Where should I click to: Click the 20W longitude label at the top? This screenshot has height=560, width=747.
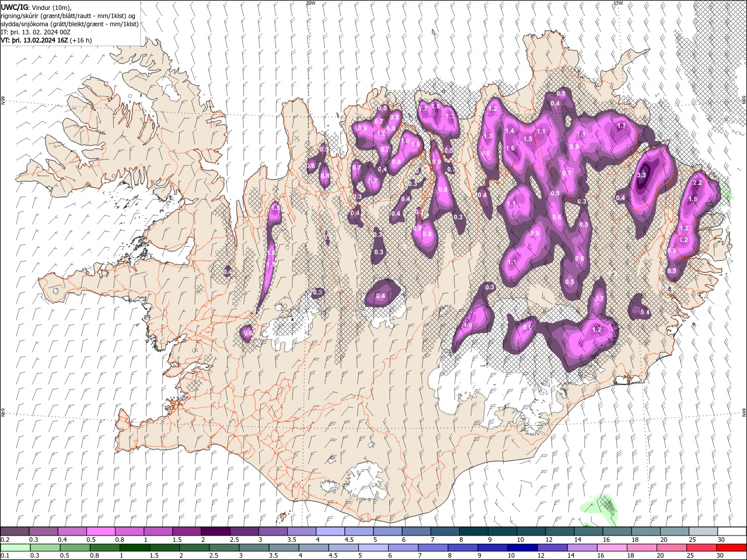(x=311, y=3)
